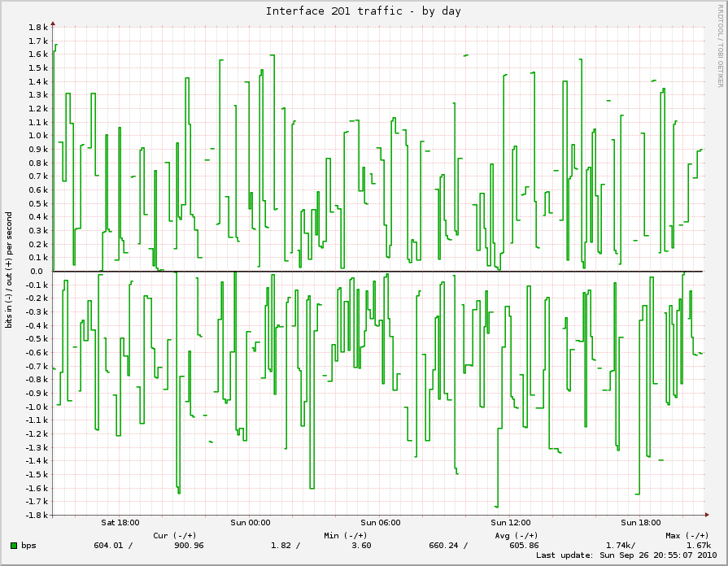Click the 'Min (-/+)' column header
728x566 pixels.
(x=346, y=535)
